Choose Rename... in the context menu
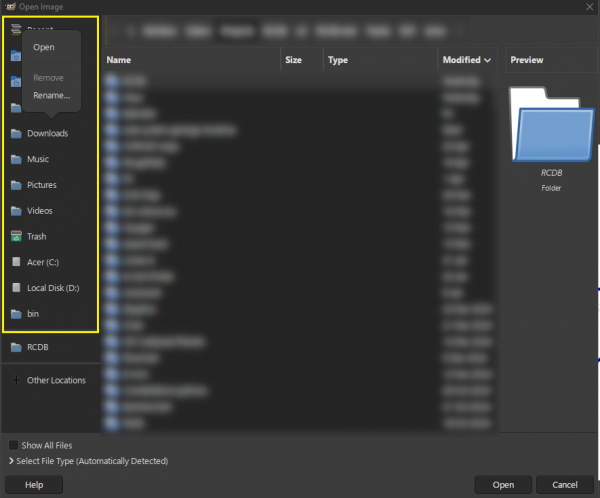Screen dimensions: 600x498 tap(51, 95)
